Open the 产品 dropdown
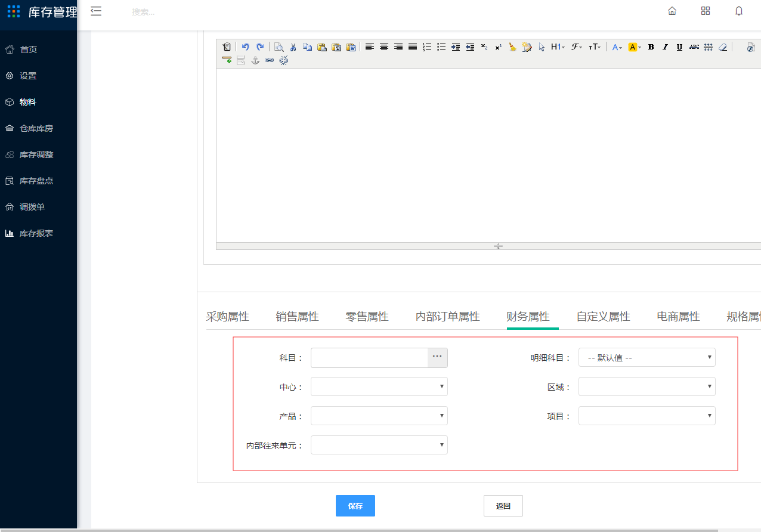Screen dimensions: 761x532 pos(379,416)
